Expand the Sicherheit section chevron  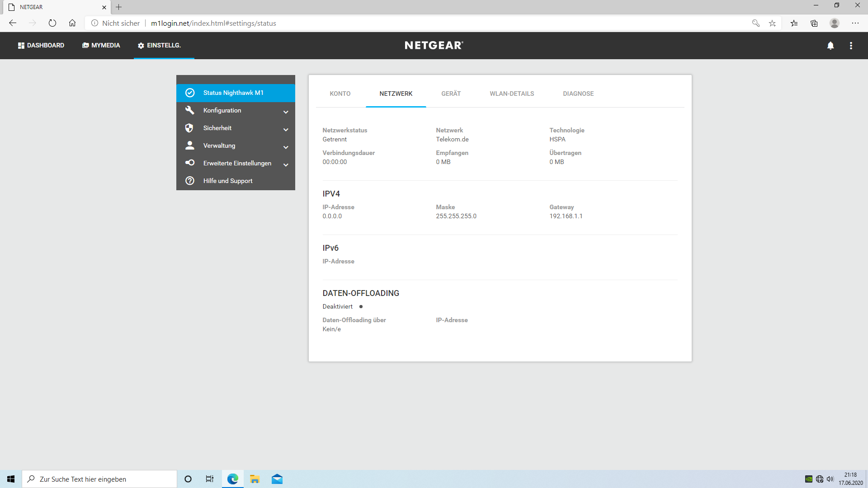tap(286, 129)
